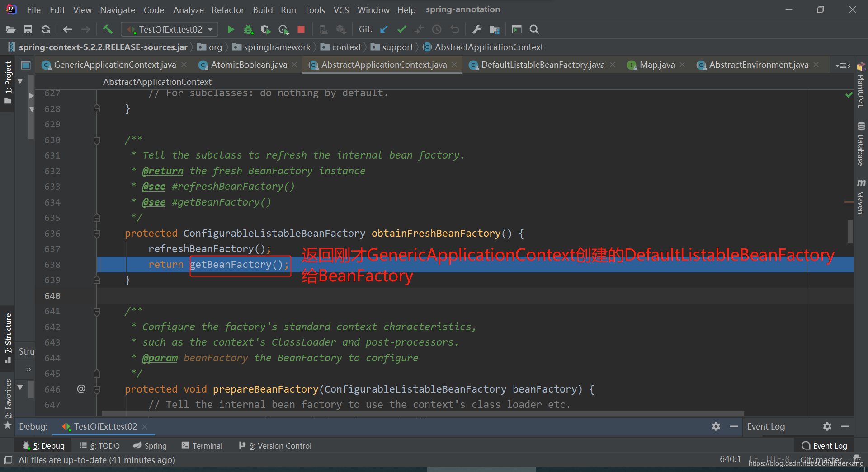Click the vertical scrollbar thumb in editor

[x=850, y=231]
